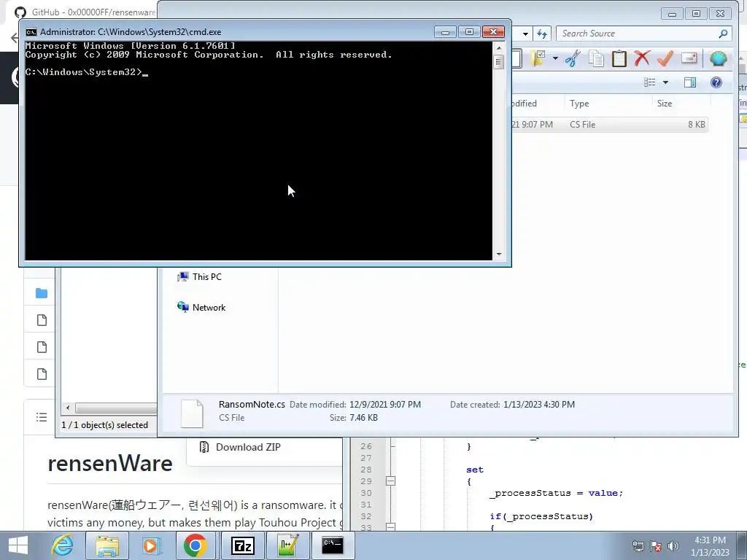Viewport: 747px width, 560px height.
Task: Click the Paste clipboard icon in Explorer toolbar
Action: 619,58
